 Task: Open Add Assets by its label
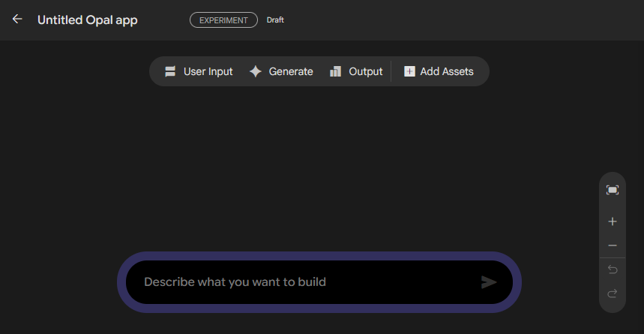click(447, 71)
